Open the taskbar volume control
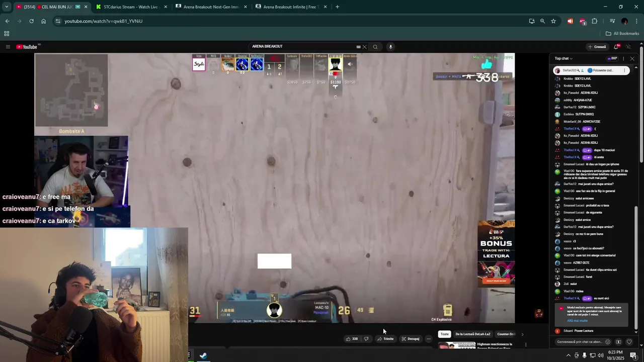This screenshot has height=362, width=644. point(601,355)
